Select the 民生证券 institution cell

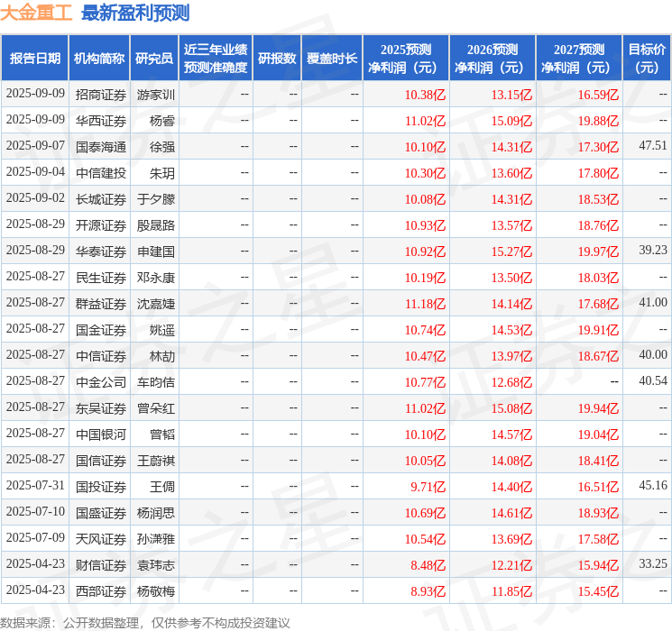pos(101,278)
